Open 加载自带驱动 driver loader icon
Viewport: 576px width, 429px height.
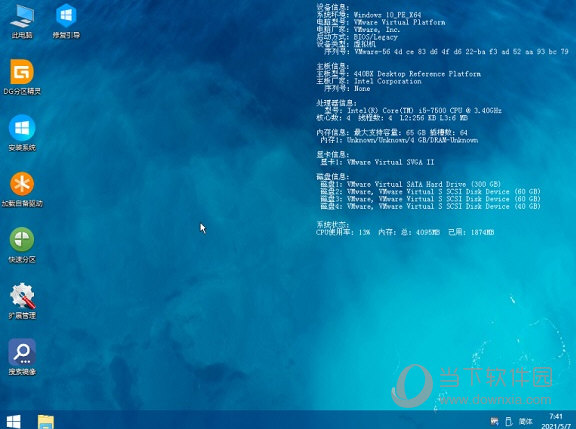pos(22,189)
